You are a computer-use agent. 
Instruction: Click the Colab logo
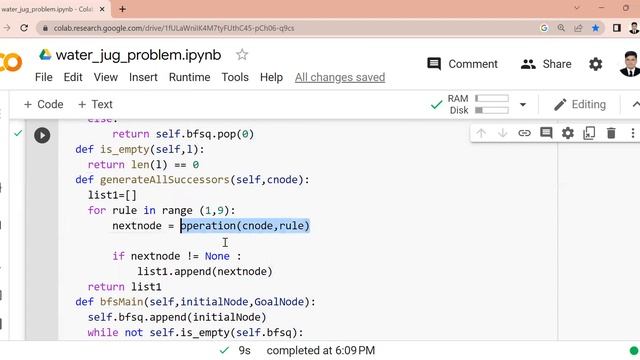pos(11,62)
